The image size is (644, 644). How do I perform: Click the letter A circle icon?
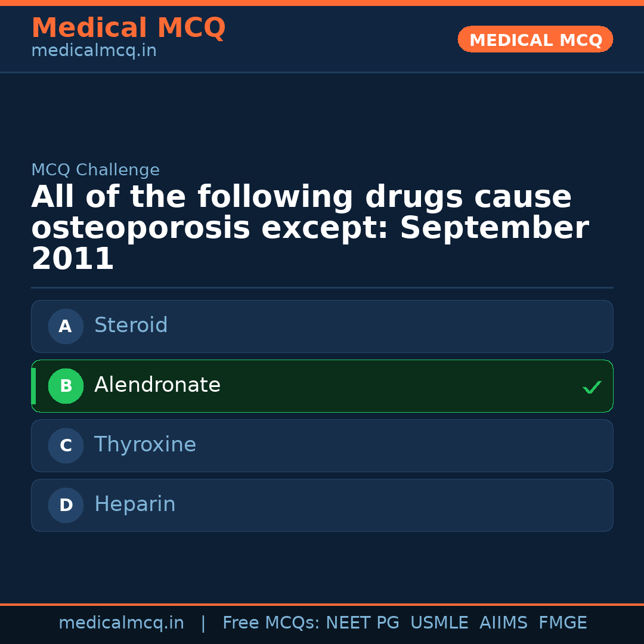[x=66, y=326]
